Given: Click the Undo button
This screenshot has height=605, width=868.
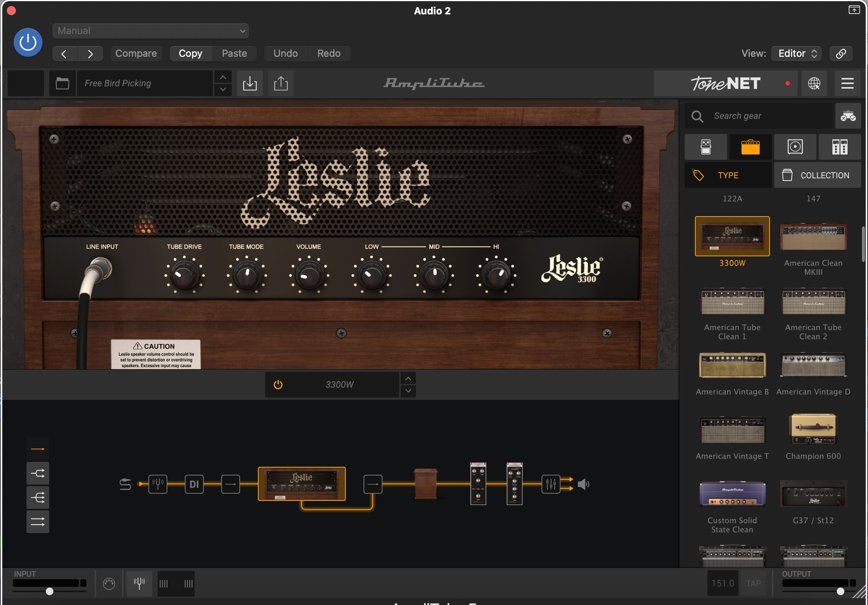Looking at the screenshot, I should pyautogui.click(x=286, y=53).
